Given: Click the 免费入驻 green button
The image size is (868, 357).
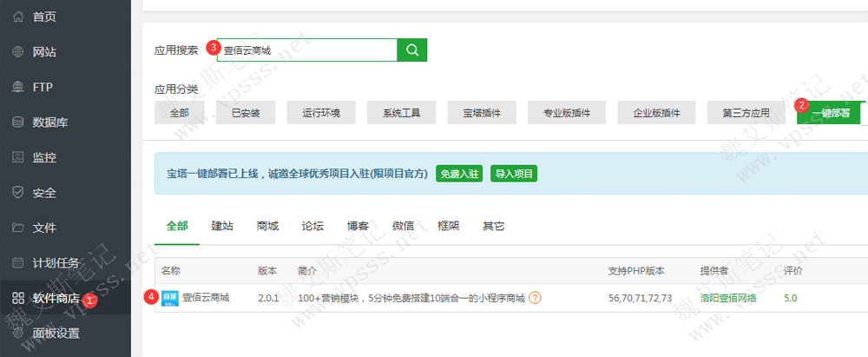Looking at the screenshot, I should click(x=459, y=174).
